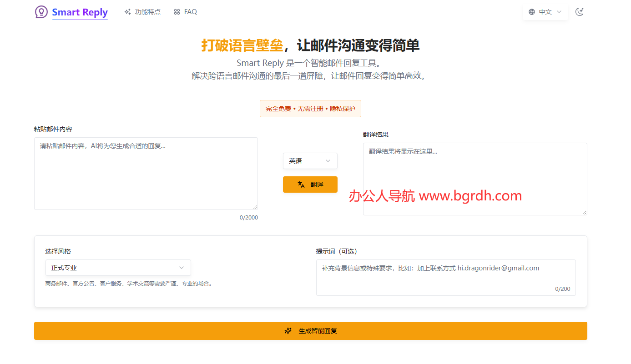Click the sparkle icon on 生成智能回复 button
The image size is (631, 364).
[x=288, y=331]
